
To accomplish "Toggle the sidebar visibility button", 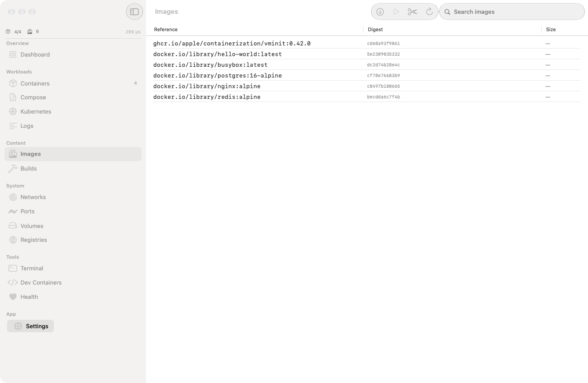I will [135, 12].
